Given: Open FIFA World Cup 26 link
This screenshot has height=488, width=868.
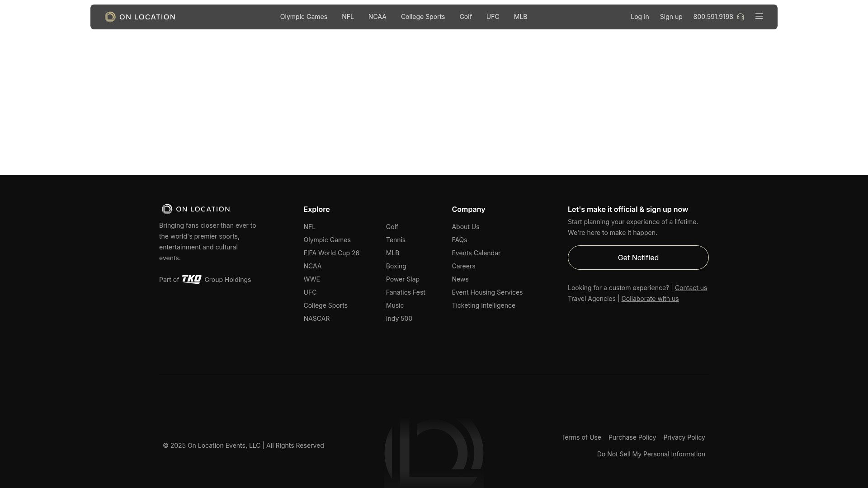Looking at the screenshot, I should click(x=331, y=253).
